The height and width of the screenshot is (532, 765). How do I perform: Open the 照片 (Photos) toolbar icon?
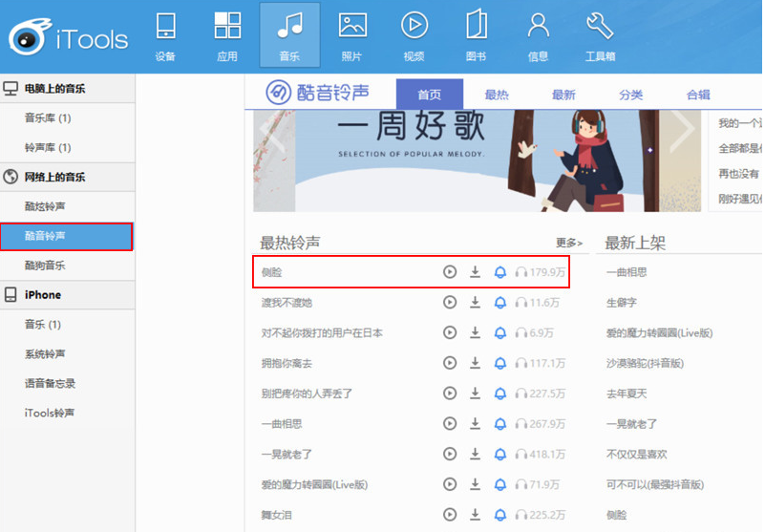(x=352, y=35)
